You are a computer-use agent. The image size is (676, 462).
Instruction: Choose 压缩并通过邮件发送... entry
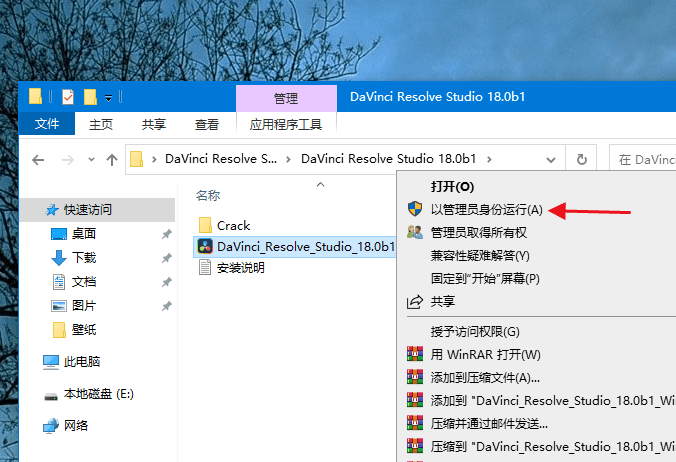[489, 423]
